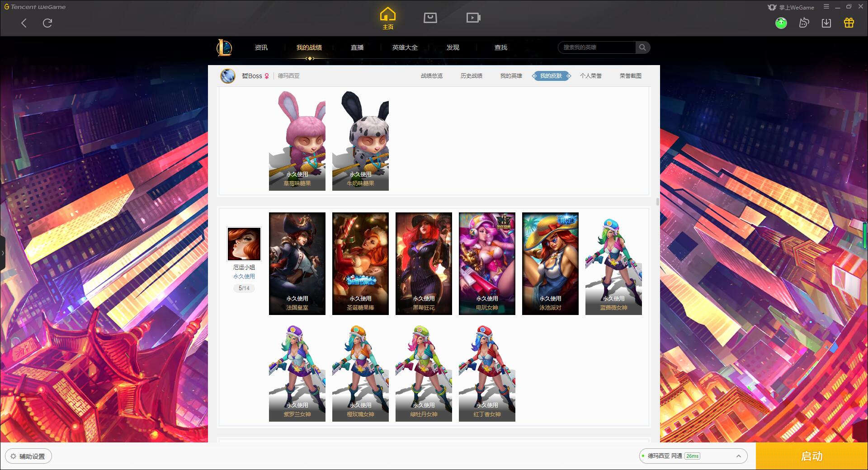Open the 直播 navigation tab
This screenshot has width=868, height=470.
click(357, 47)
